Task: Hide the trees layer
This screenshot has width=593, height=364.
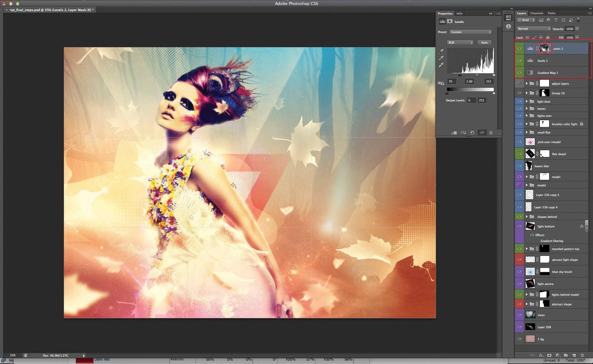Action: point(519,315)
